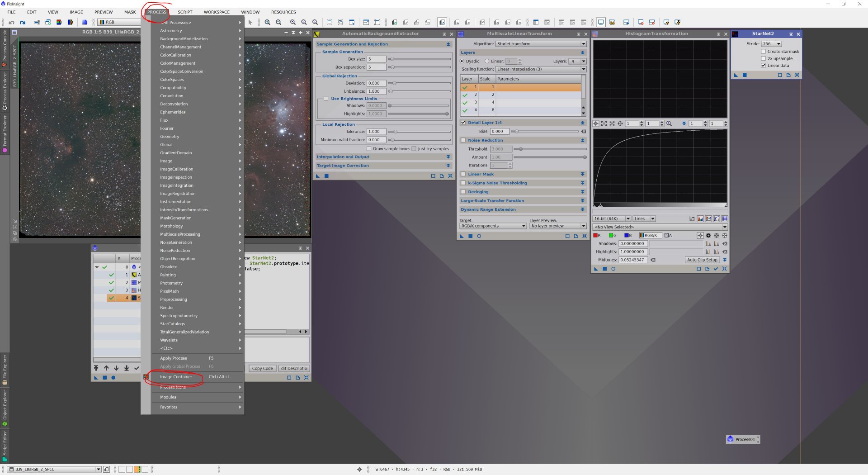This screenshot has height=475, width=868.
Task: Click the Redo arrow in the main toolbar
Action: (x=22, y=22)
